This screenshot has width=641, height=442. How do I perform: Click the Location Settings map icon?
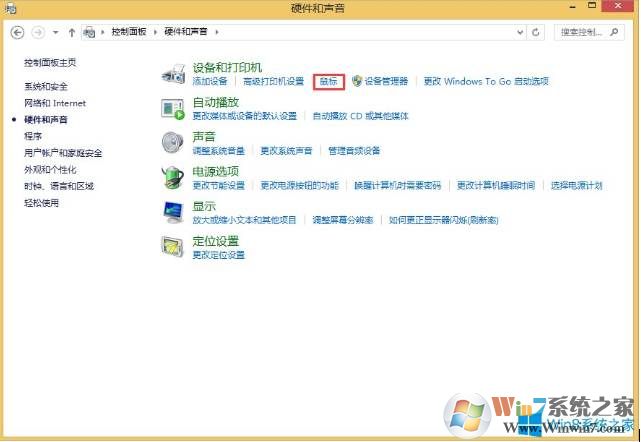(173, 247)
